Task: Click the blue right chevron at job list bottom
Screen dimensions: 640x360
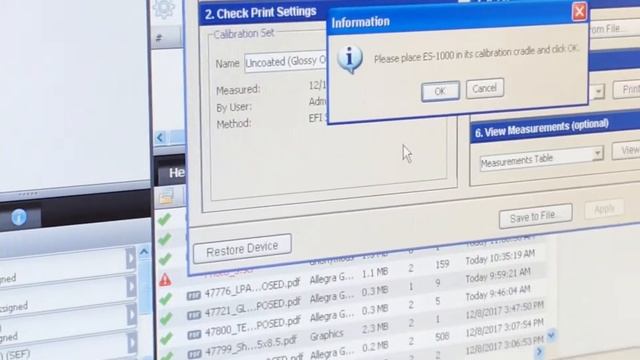Action: 540,351
